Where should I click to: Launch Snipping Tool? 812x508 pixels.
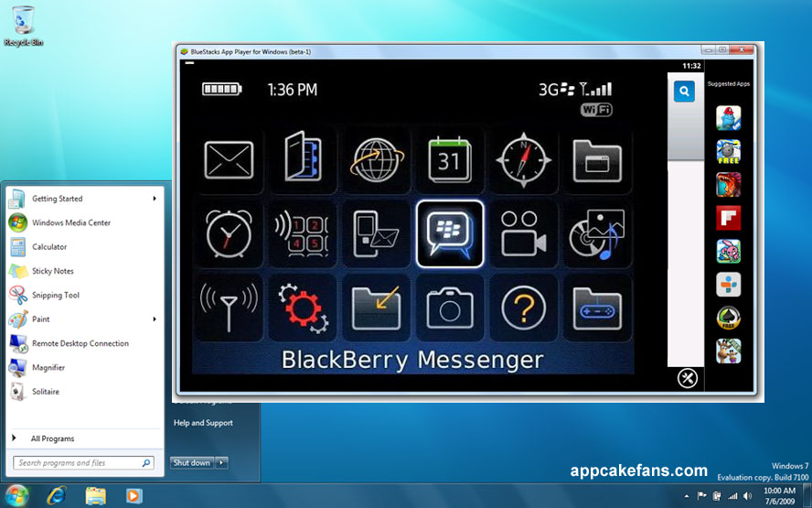pos(83,295)
